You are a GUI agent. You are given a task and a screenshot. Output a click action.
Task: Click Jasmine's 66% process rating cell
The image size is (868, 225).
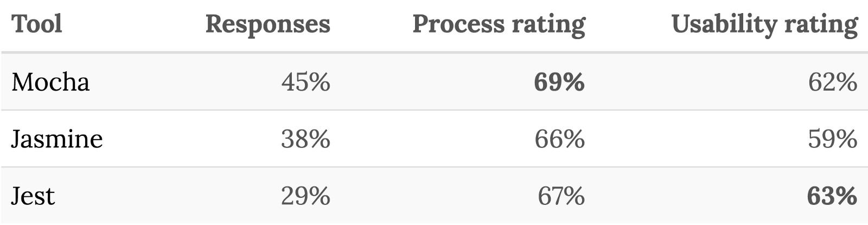559,139
